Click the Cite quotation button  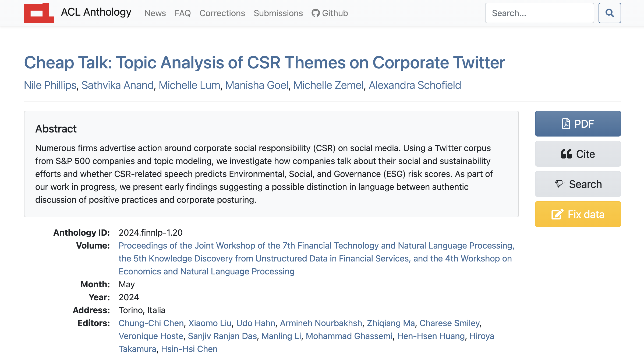578,154
